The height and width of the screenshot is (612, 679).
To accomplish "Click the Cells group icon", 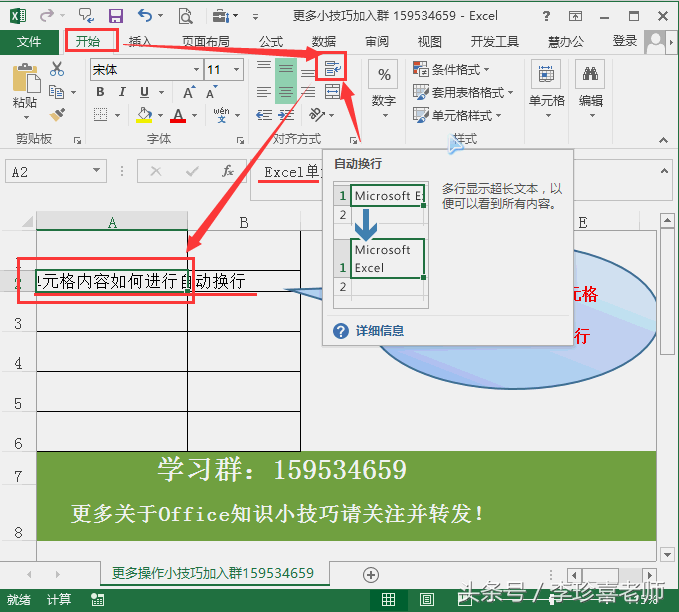I will [546, 74].
